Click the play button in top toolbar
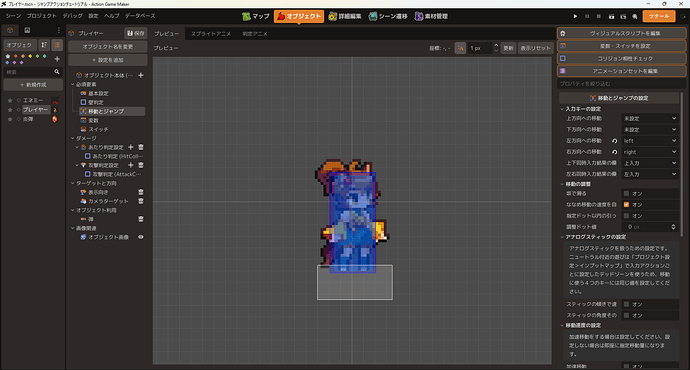This screenshot has width=690, height=370. click(575, 16)
